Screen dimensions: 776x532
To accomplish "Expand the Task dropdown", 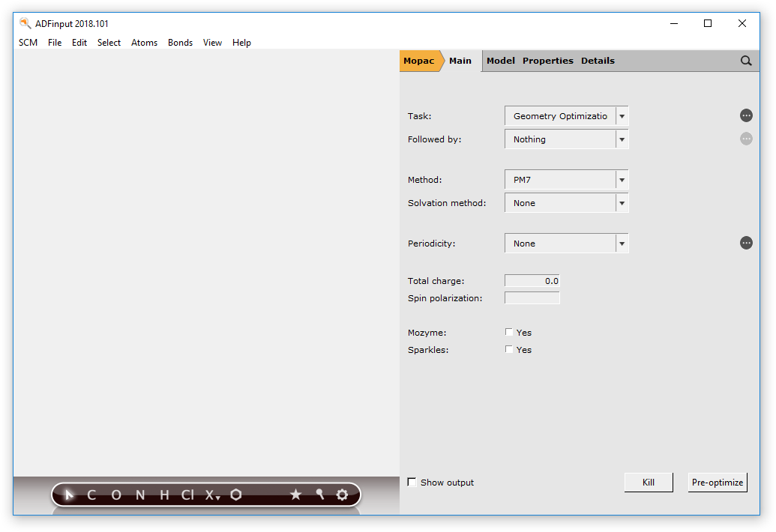I will tap(622, 117).
